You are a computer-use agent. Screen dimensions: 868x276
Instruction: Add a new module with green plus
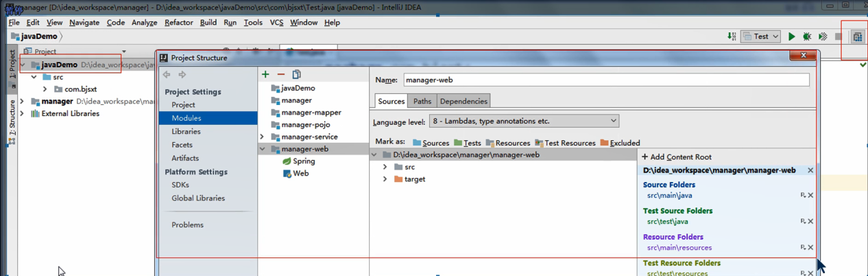[x=265, y=74]
